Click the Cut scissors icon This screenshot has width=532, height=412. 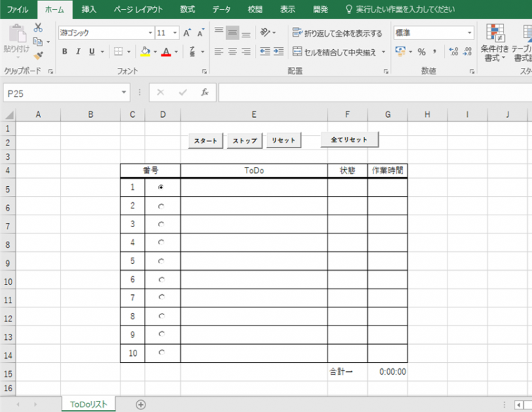[x=38, y=28]
